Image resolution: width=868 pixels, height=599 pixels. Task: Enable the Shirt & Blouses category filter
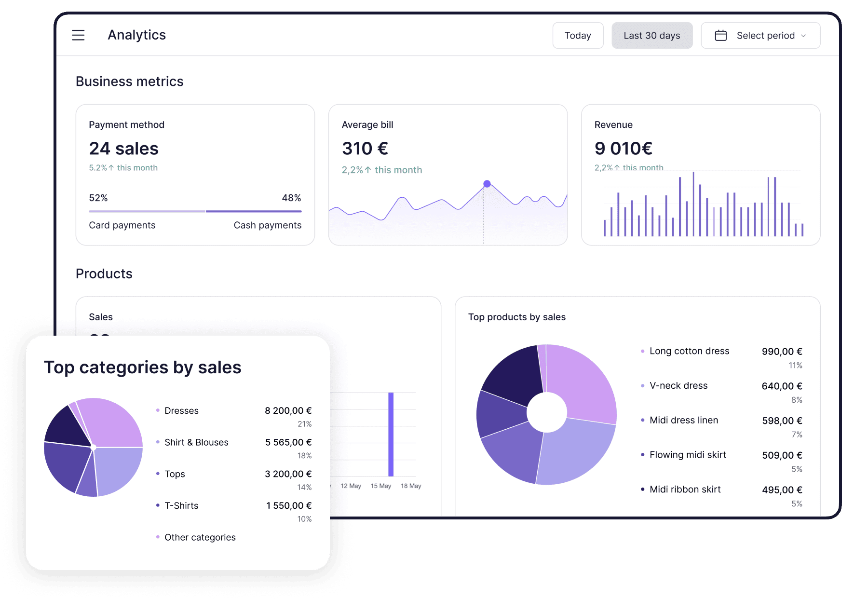pyautogui.click(x=196, y=442)
